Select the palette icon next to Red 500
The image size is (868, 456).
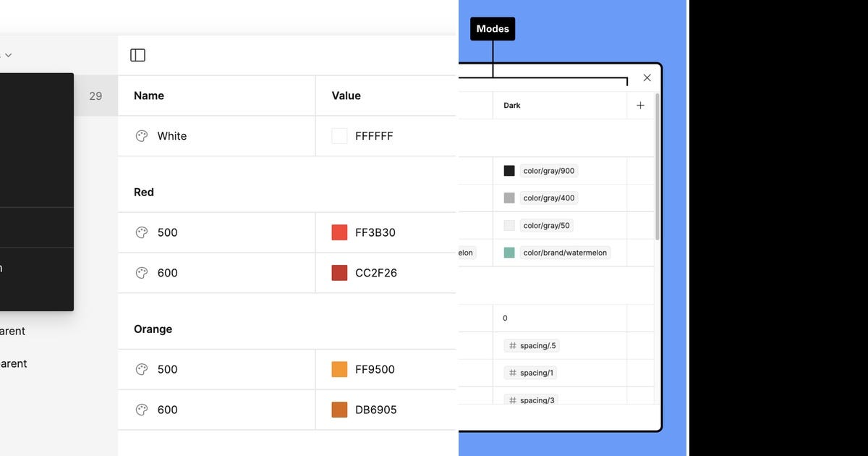(x=141, y=232)
